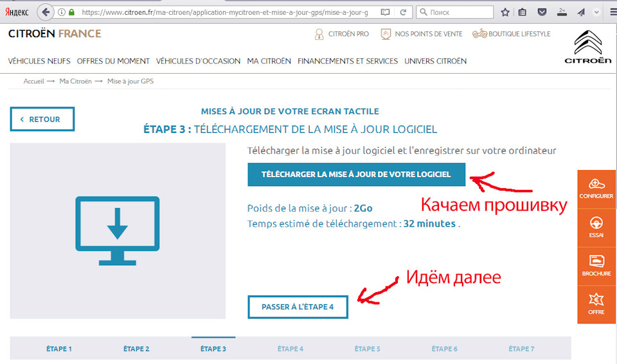Open the Essai steering wheel icon

(596, 228)
